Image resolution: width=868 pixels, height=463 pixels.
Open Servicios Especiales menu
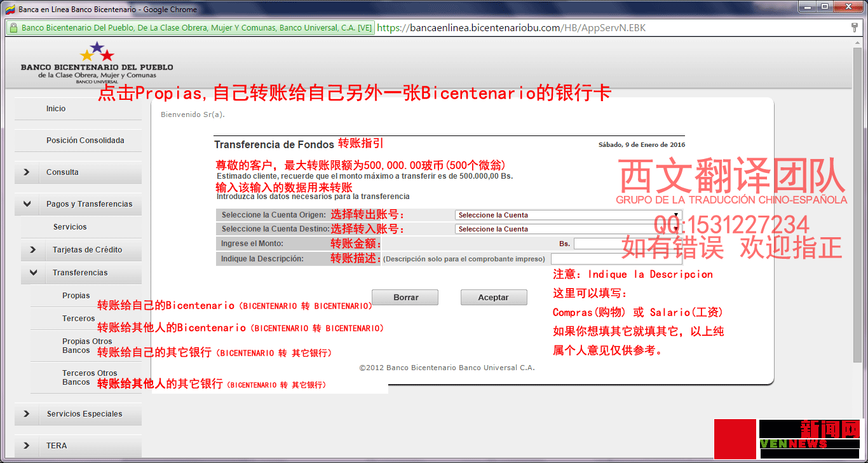(85, 414)
